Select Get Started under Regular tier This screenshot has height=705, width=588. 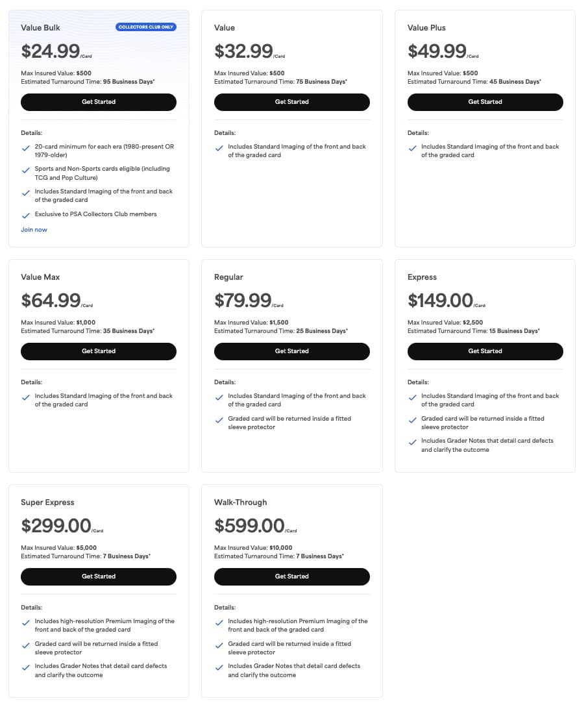click(x=292, y=351)
